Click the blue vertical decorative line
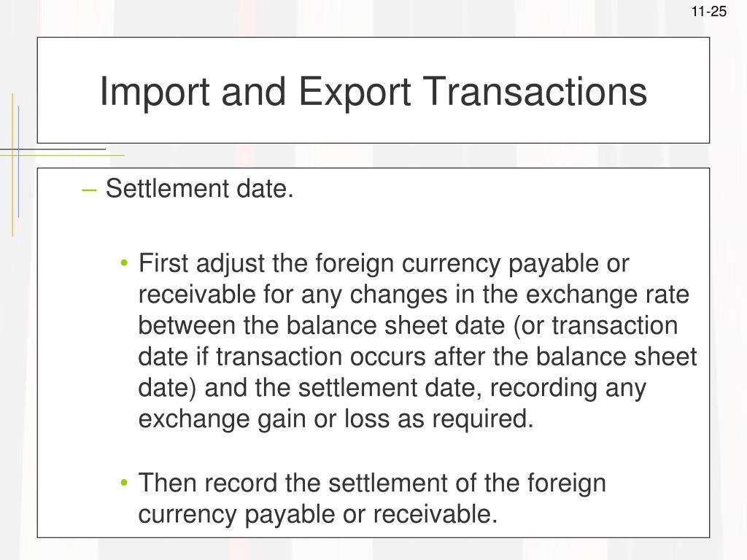 point(18,162)
